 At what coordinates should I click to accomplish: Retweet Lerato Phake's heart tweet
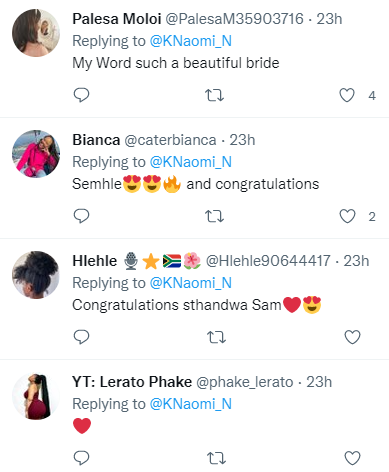[x=217, y=459]
